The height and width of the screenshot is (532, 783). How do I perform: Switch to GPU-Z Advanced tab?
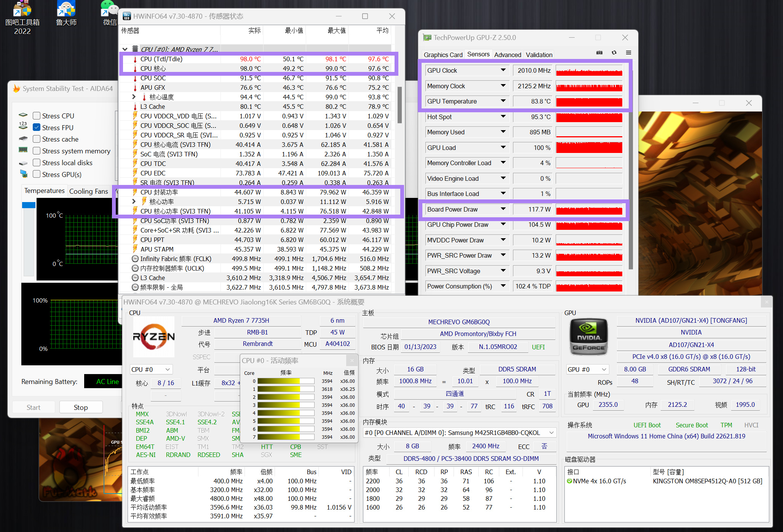(507, 55)
